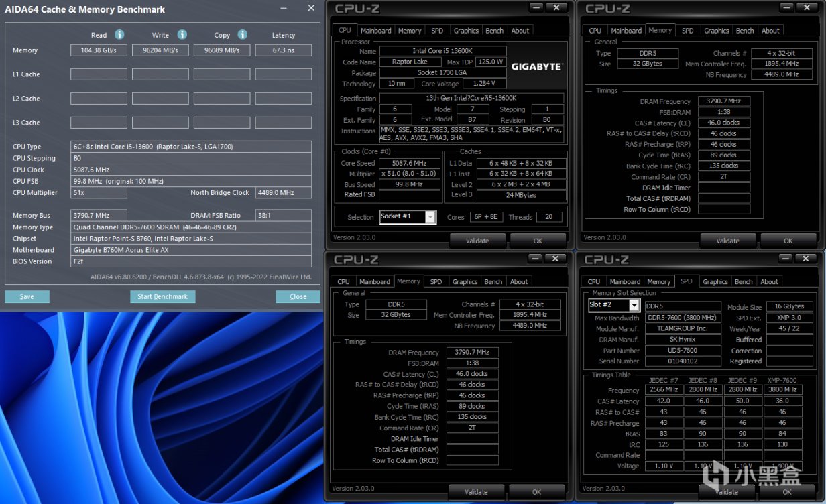Open the Selection Socket #1 dropdown

430,216
